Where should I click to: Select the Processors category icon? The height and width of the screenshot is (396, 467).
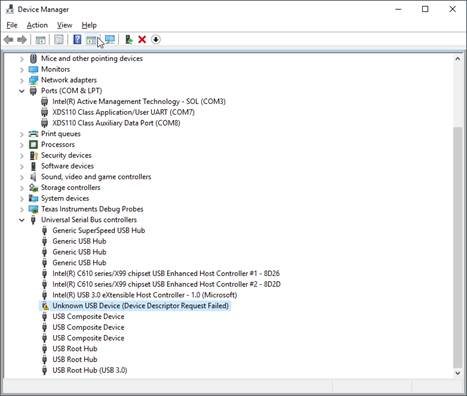pos(33,145)
